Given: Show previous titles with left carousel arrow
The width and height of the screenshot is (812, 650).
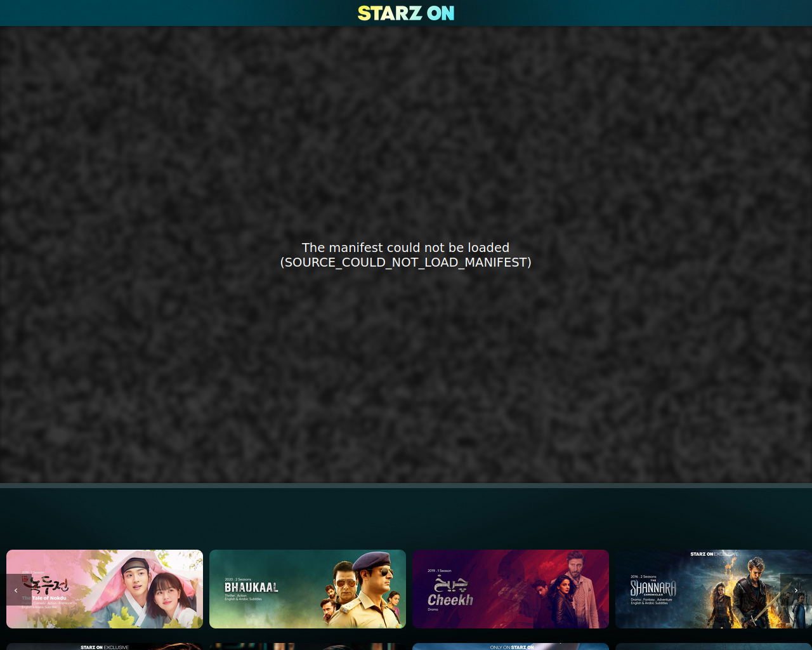Looking at the screenshot, I should [x=16, y=590].
